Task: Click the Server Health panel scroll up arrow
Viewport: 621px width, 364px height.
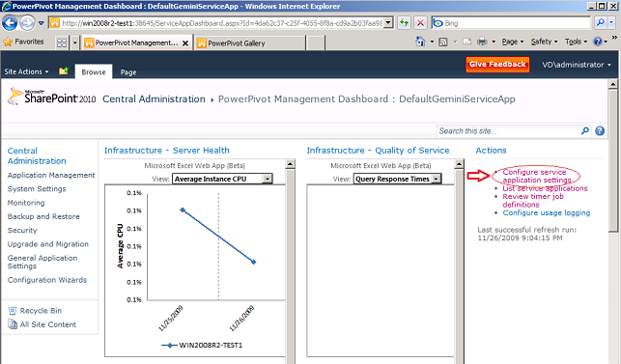Action: click(x=290, y=164)
